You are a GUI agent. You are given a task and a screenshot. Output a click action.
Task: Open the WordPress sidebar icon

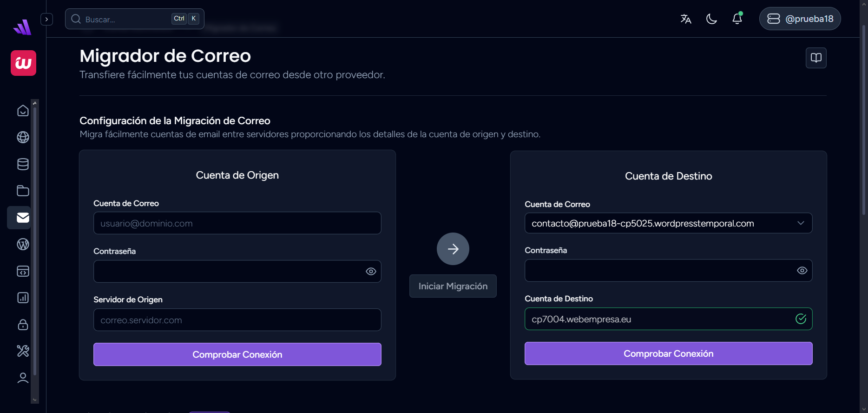pyautogui.click(x=23, y=244)
